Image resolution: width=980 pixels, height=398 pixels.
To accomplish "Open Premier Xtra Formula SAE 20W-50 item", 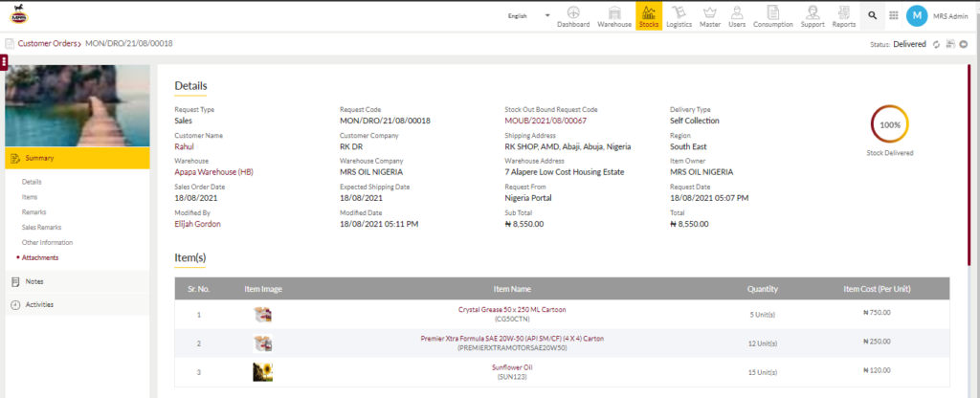I will pyautogui.click(x=512, y=339).
